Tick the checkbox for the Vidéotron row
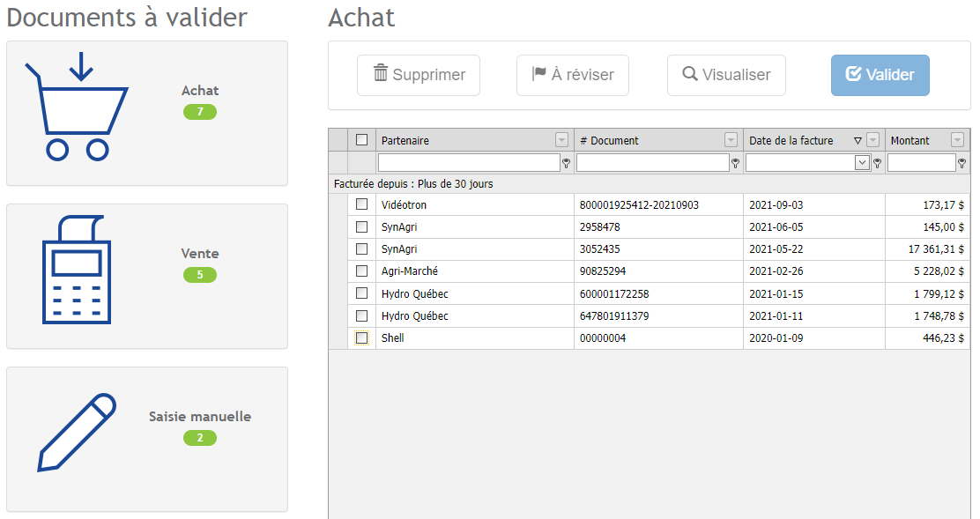The image size is (980, 519). [x=361, y=204]
